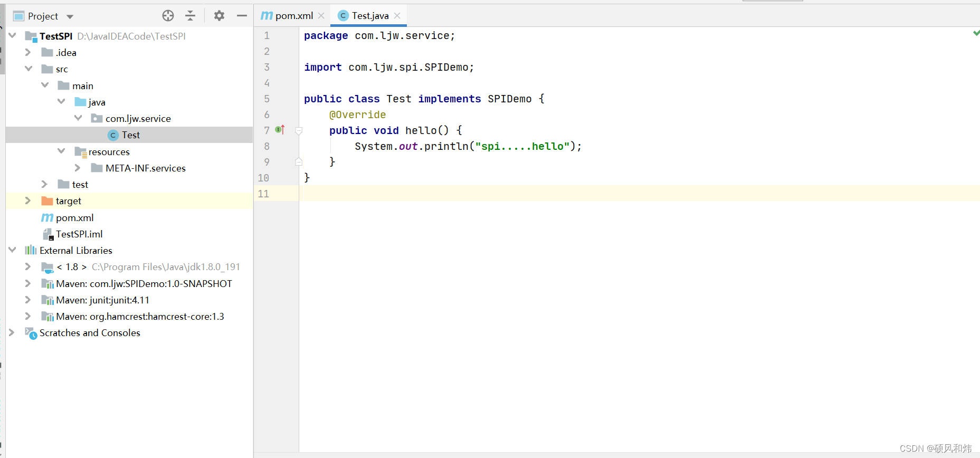Expand the META-INF.services folder

pyautogui.click(x=78, y=167)
